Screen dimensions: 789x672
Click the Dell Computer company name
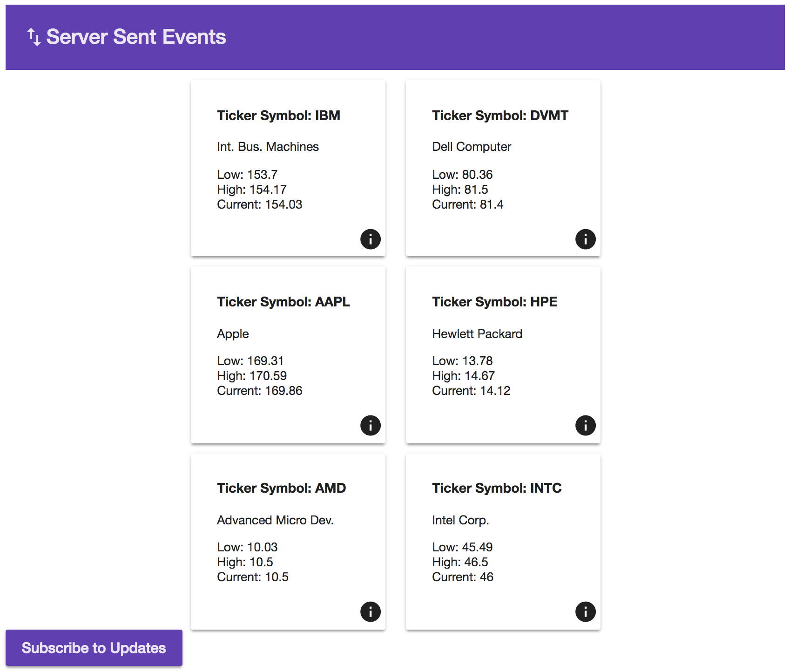[x=472, y=147]
